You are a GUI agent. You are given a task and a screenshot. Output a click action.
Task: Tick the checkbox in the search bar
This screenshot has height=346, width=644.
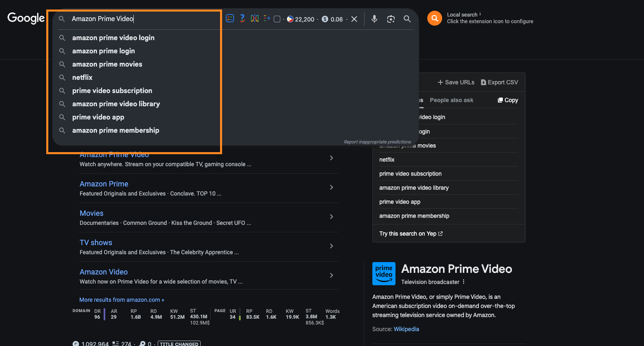(277, 19)
